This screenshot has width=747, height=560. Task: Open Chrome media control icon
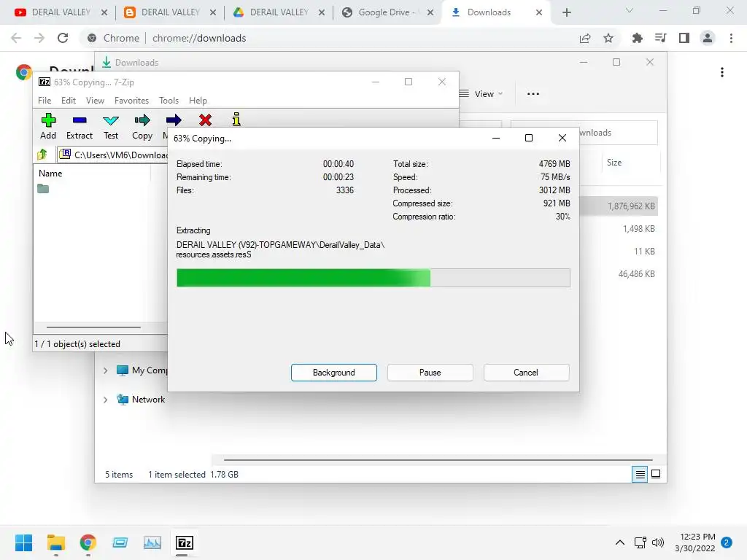660,38
